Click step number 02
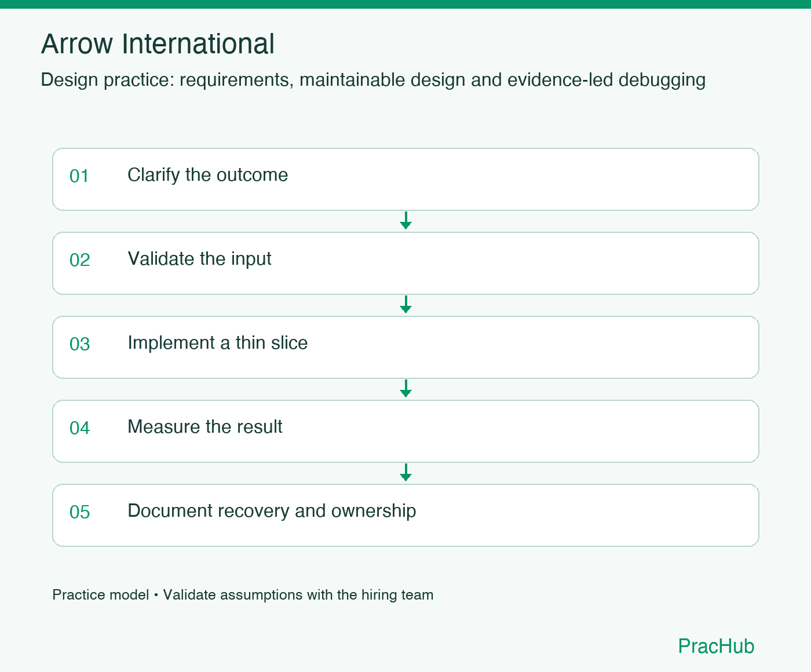 pyautogui.click(x=79, y=260)
